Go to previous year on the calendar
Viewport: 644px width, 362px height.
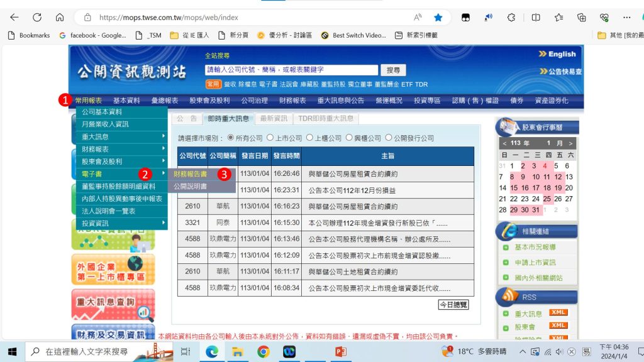505,143
